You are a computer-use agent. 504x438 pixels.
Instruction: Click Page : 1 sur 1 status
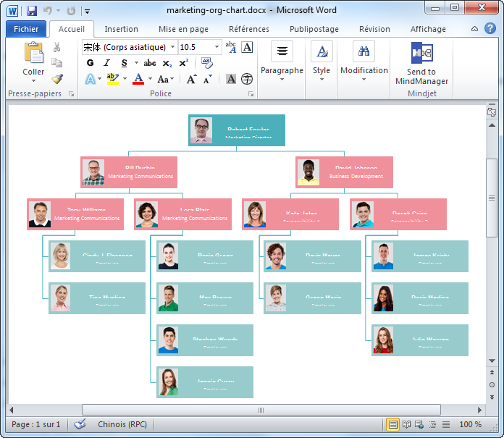[35, 424]
